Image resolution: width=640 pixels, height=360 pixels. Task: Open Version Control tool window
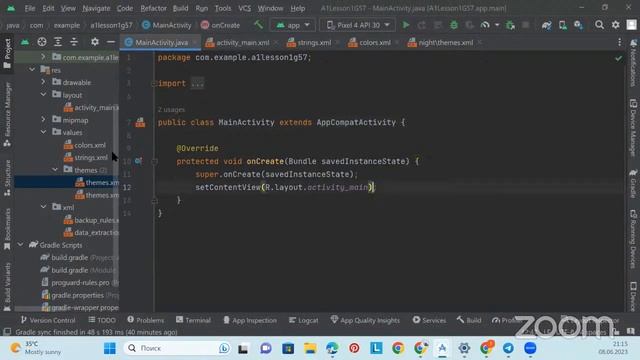(x=48, y=320)
